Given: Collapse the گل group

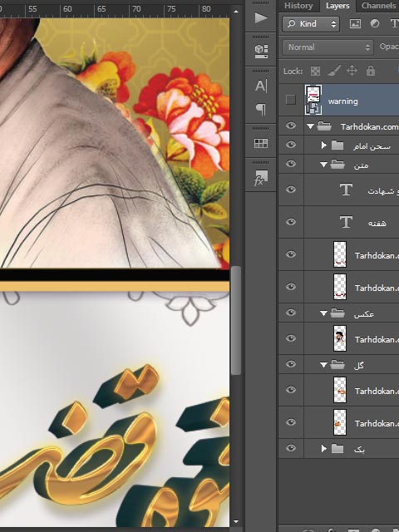Looking at the screenshot, I should [323, 365].
